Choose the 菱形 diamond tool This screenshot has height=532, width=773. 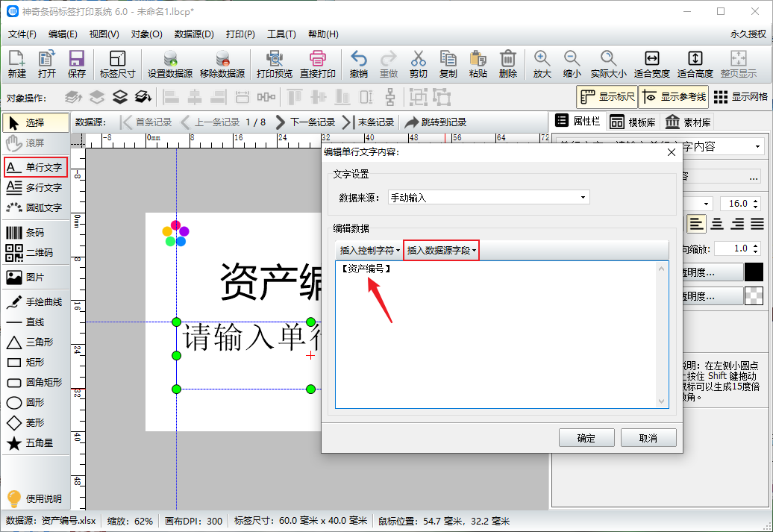pyautogui.click(x=36, y=423)
